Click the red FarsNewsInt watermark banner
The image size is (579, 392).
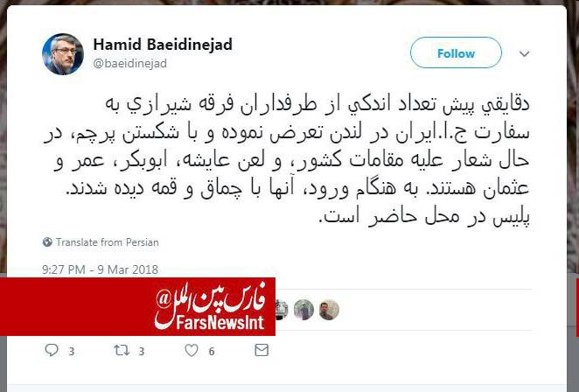click(137, 306)
